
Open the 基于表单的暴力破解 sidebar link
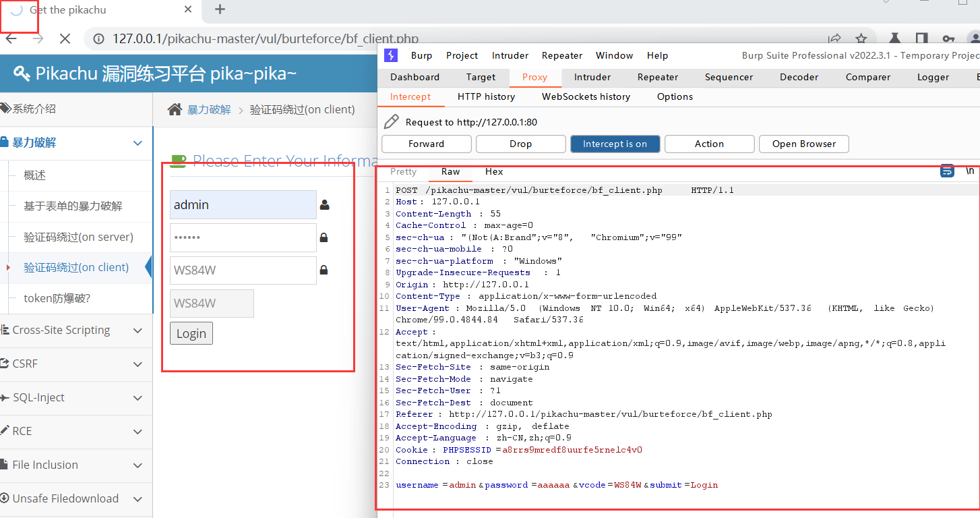click(73, 206)
